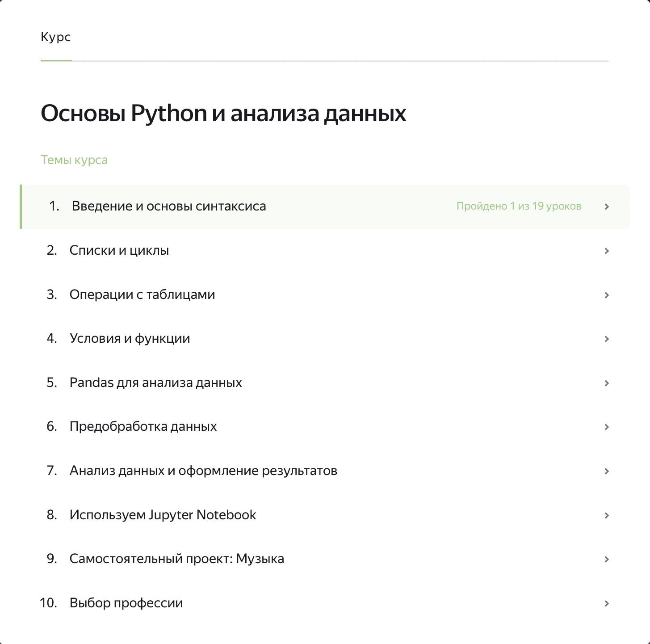Viewport: 650px width, 644px height.
Task: Click title Основы Python и анализа данных
Action: click(223, 113)
